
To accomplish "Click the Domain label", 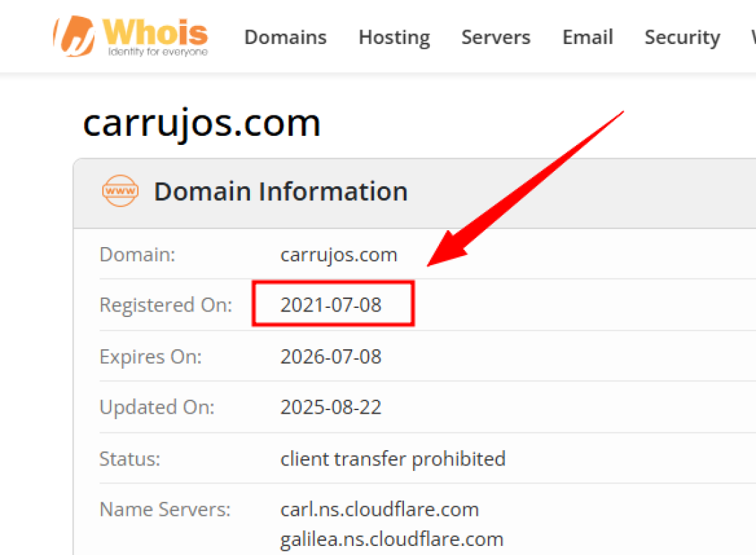I will 137,255.
